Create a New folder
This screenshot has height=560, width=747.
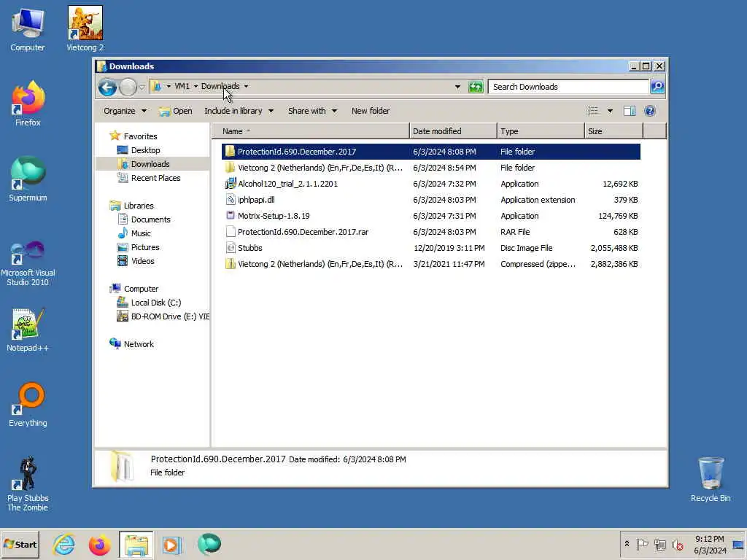coord(370,111)
